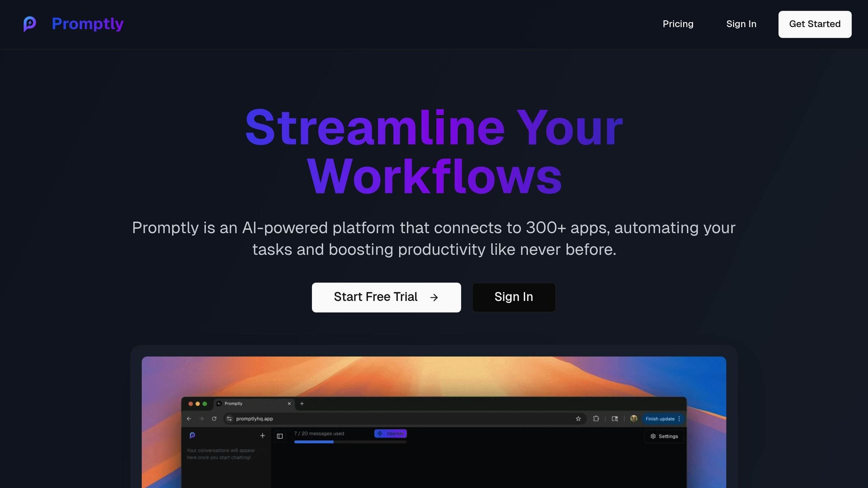Viewport: 868px width, 488px height.
Task: Open Settings with the gear button
Action: point(664,436)
